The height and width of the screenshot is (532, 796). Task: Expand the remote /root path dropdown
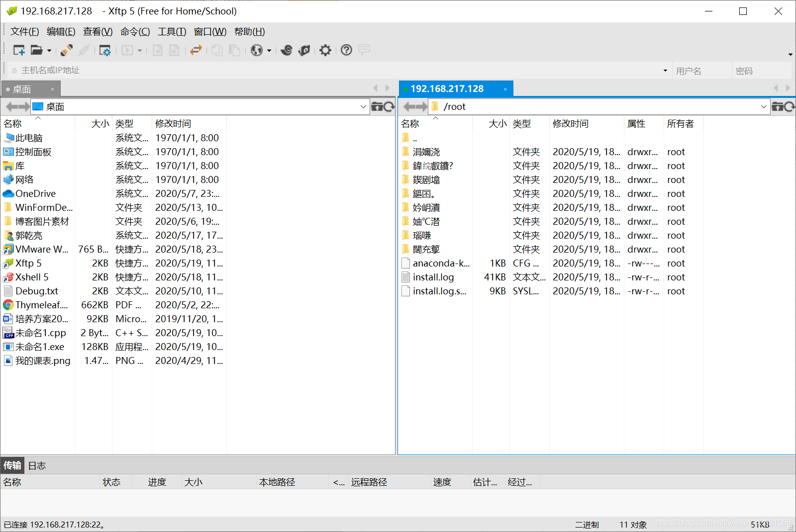(x=764, y=107)
